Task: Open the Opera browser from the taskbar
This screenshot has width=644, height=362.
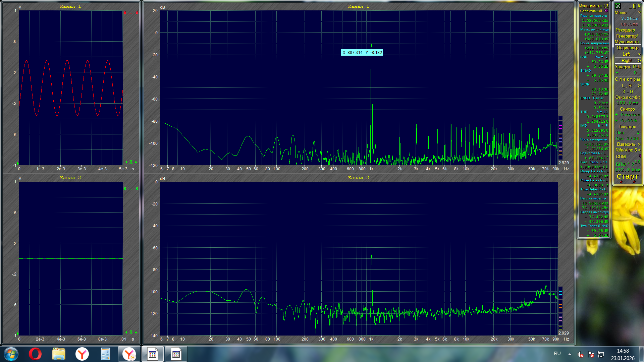Action: 35,354
